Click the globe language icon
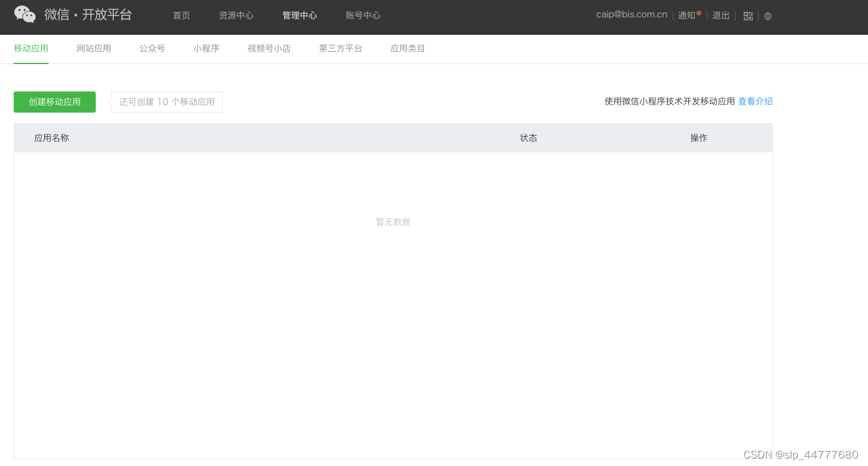 [768, 16]
